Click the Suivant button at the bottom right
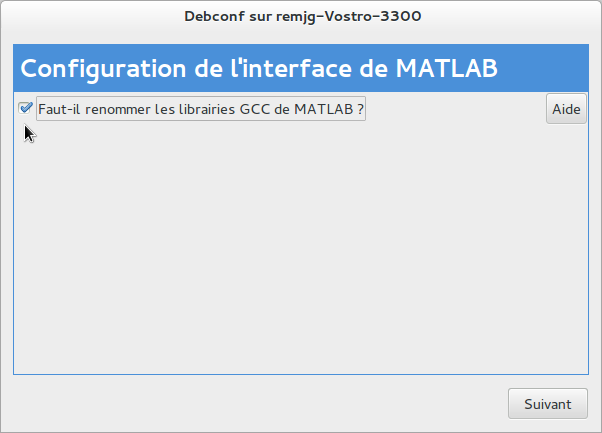The height and width of the screenshot is (433, 602). pos(547,404)
